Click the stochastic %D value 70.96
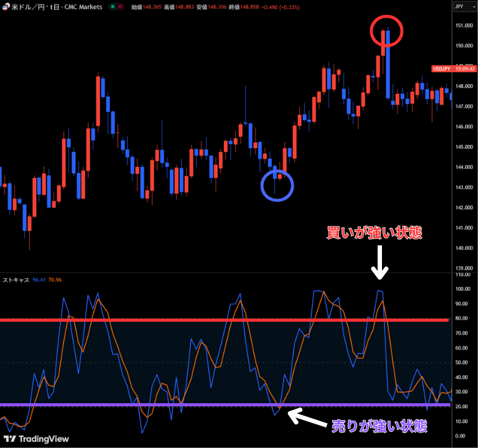This screenshot has width=484, height=448. [54, 280]
